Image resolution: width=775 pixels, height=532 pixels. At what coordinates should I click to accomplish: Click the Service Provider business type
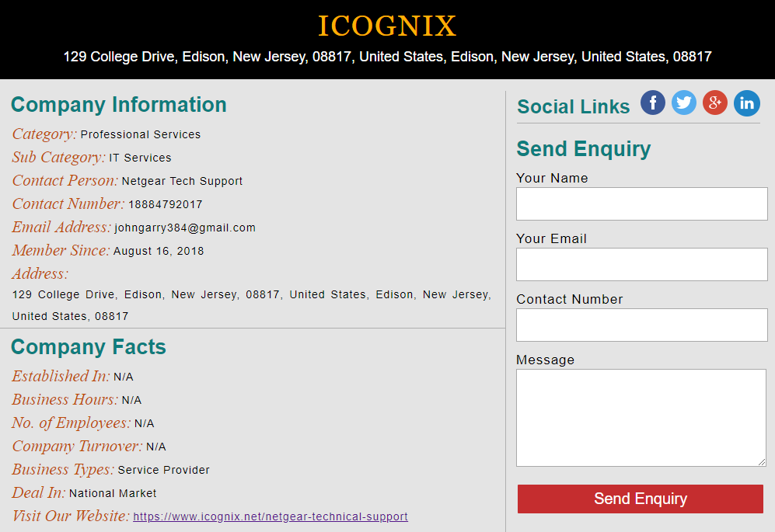[x=163, y=470]
